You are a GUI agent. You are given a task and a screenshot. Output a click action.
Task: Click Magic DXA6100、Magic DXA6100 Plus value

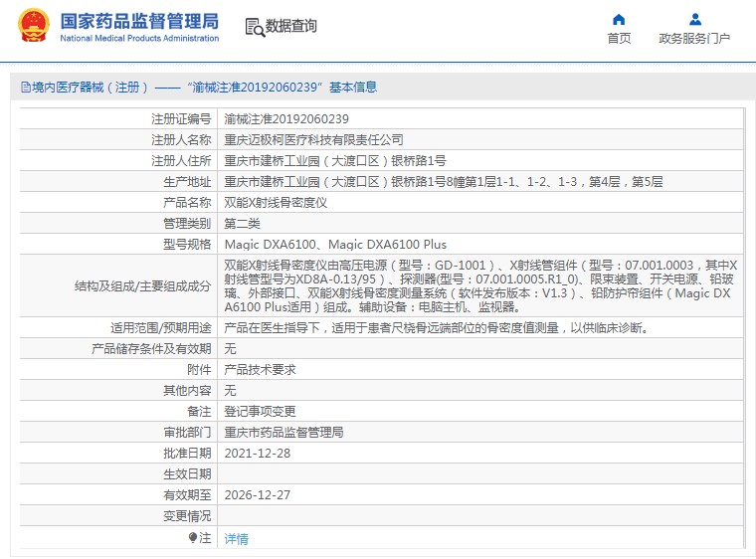click(x=335, y=245)
